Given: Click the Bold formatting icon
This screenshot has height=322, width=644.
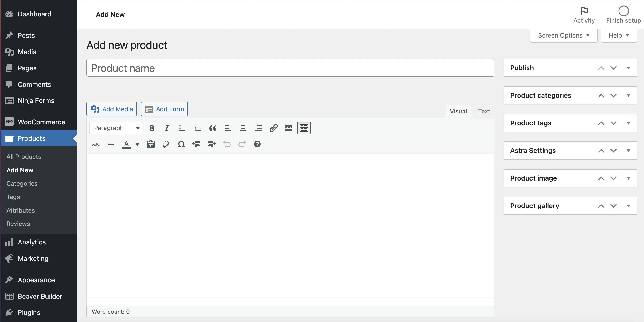Looking at the screenshot, I should point(151,128).
